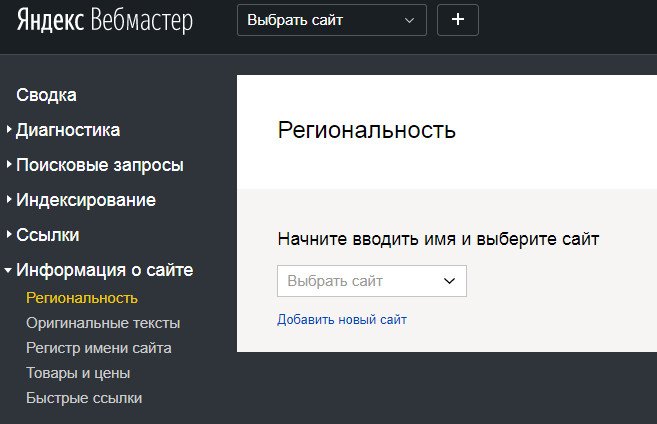This screenshot has height=424, width=657.
Task: Click the Информация о сайте section label
Action: point(105,270)
